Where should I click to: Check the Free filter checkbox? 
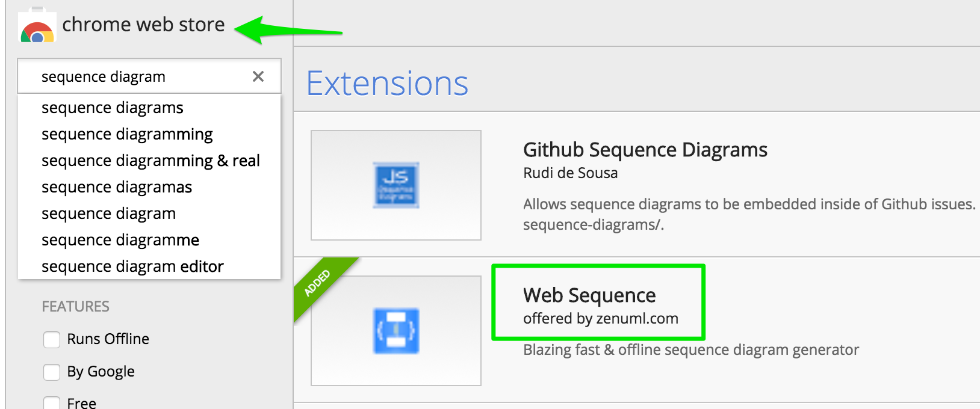click(x=52, y=403)
